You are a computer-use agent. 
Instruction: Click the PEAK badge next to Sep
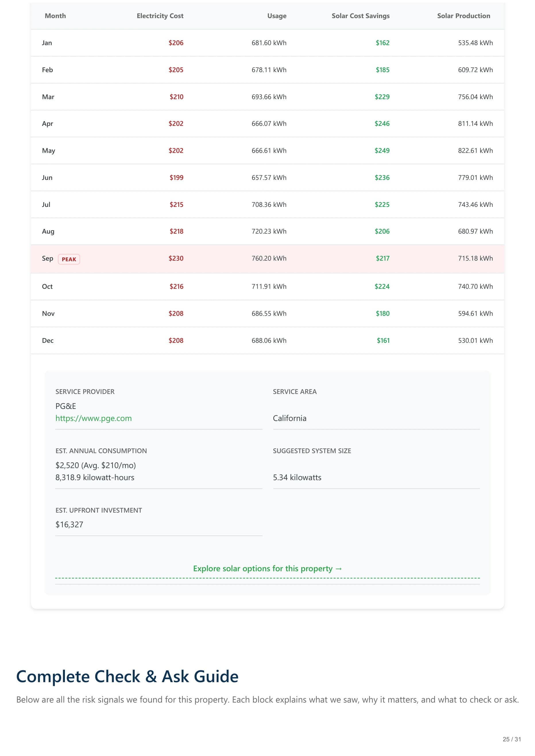tap(69, 259)
